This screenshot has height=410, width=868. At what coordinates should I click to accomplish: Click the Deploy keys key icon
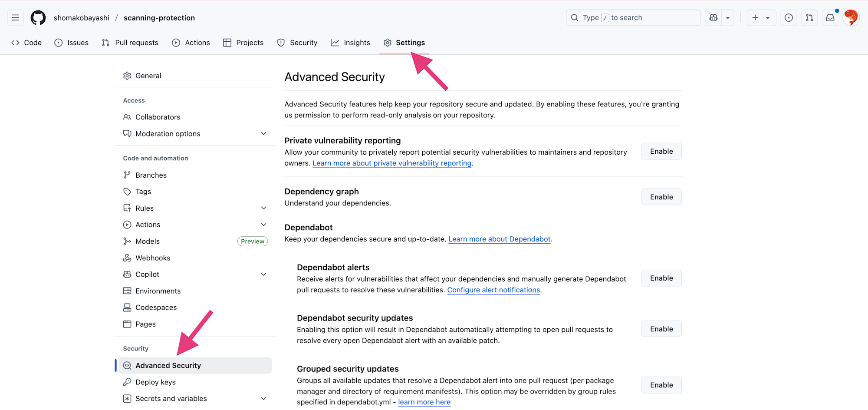point(127,382)
